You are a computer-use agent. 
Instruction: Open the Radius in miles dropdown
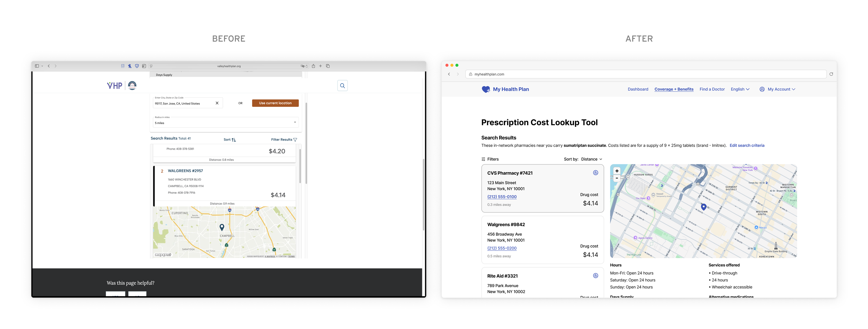(225, 122)
